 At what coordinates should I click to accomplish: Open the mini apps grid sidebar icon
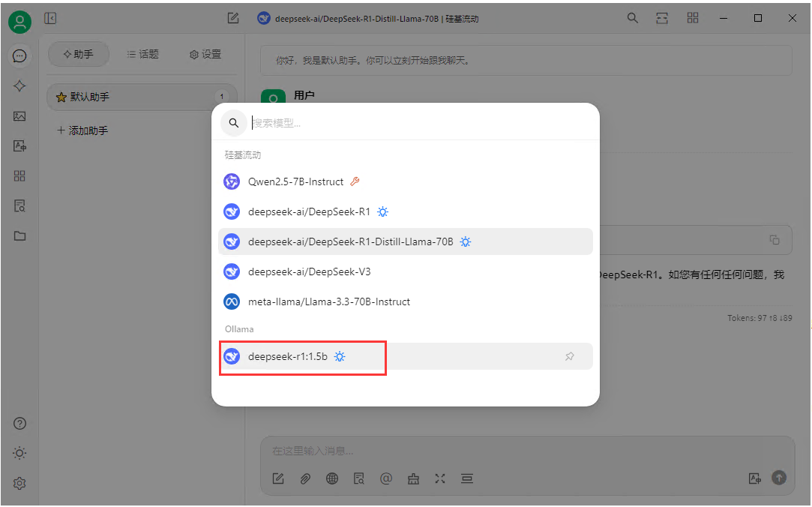coord(19,176)
